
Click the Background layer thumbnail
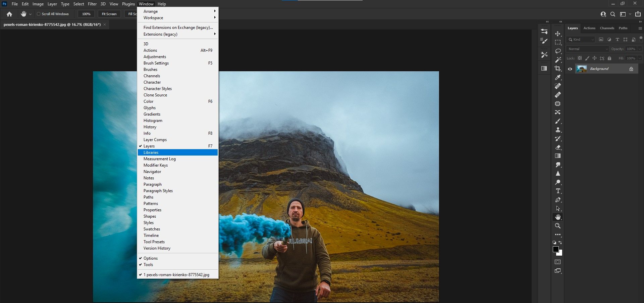click(582, 69)
